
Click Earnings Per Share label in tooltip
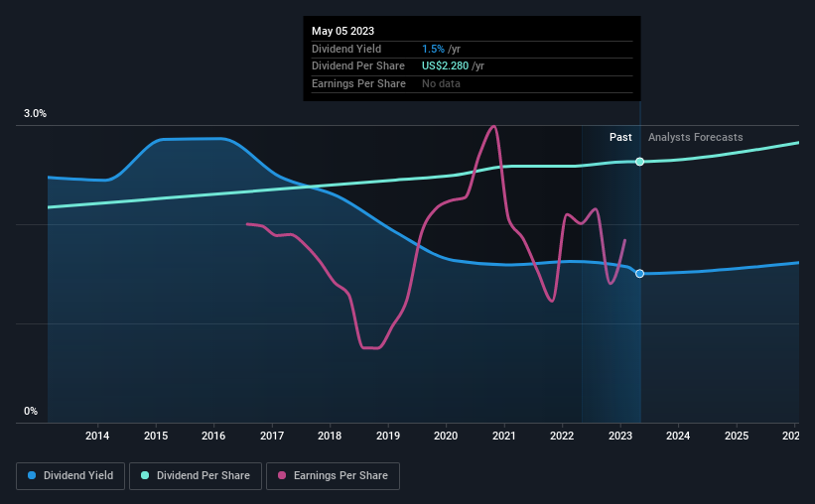(x=358, y=83)
